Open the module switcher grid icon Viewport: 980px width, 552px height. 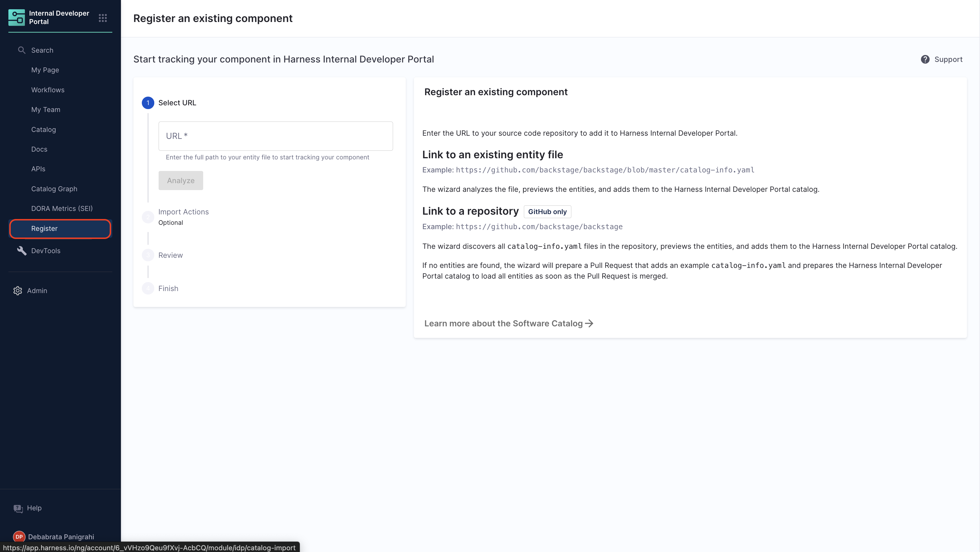[103, 18]
